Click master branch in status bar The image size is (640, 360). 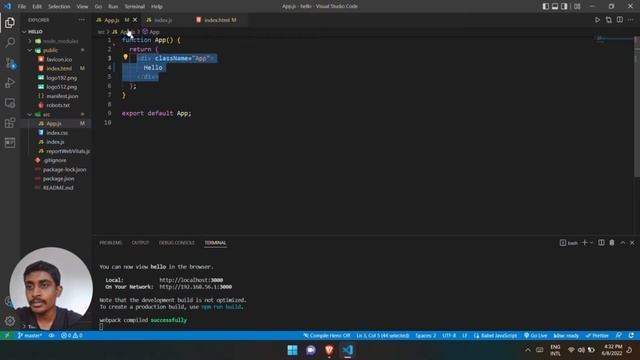29,336
